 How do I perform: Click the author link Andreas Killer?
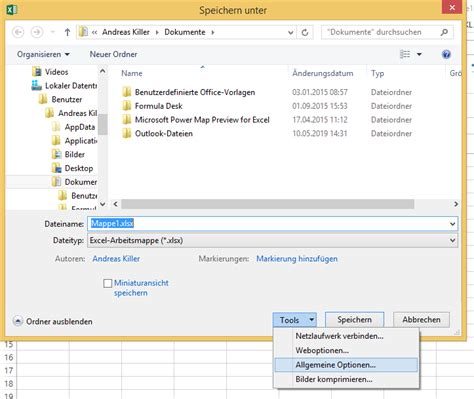tap(116, 259)
